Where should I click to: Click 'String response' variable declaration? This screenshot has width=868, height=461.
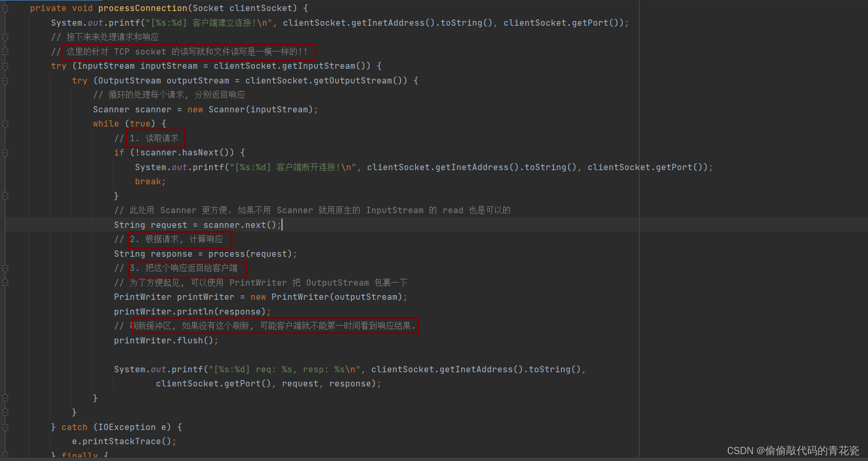[153, 254]
